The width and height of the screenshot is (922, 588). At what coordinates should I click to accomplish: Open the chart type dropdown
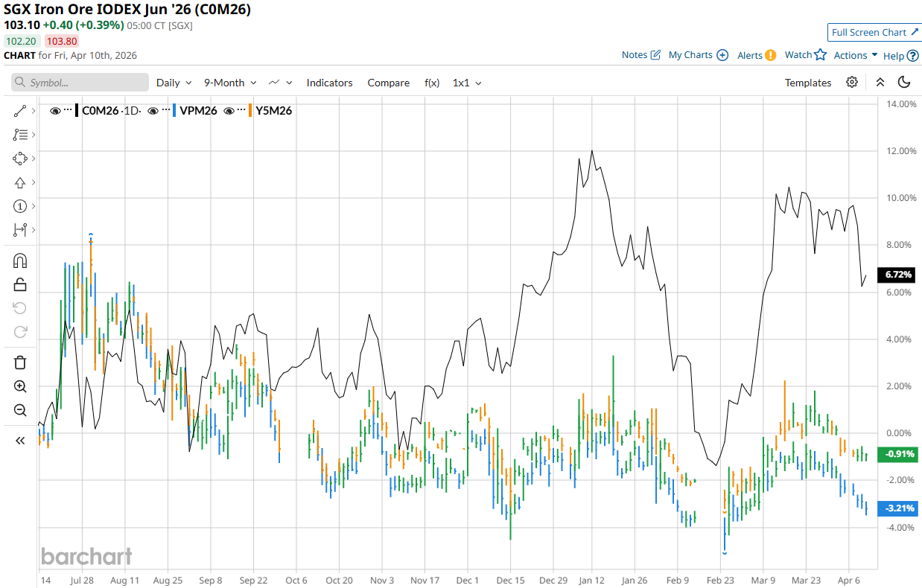pyautogui.click(x=281, y=83)
